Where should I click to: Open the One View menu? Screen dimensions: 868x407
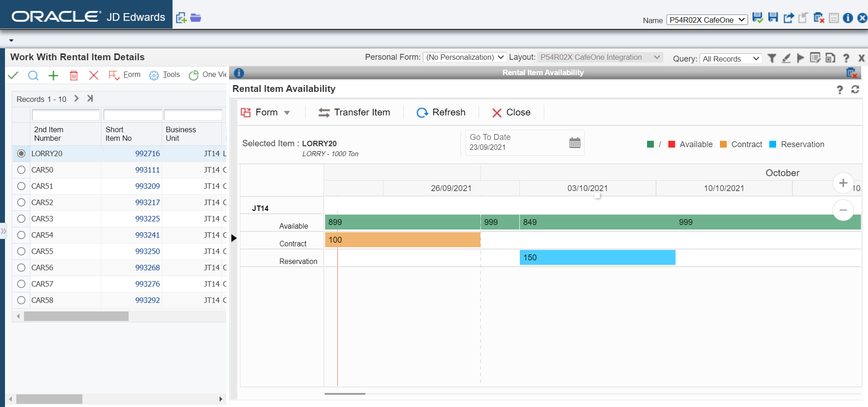coord(207,75)
